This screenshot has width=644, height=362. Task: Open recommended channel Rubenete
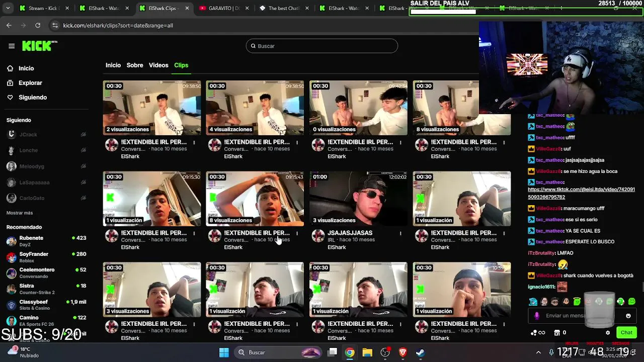coord(46,241)
